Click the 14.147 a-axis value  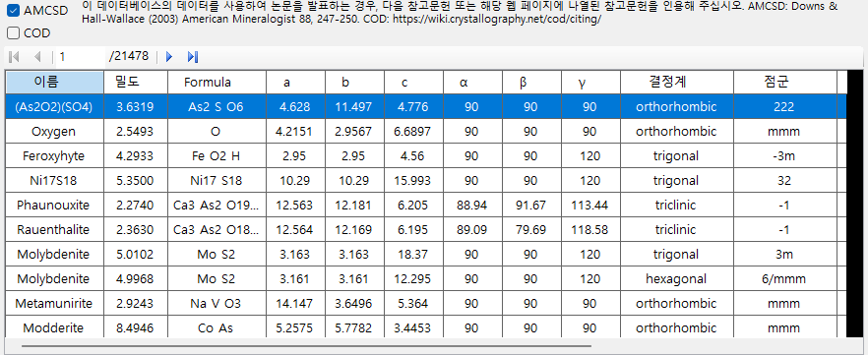tap(295, 304)
